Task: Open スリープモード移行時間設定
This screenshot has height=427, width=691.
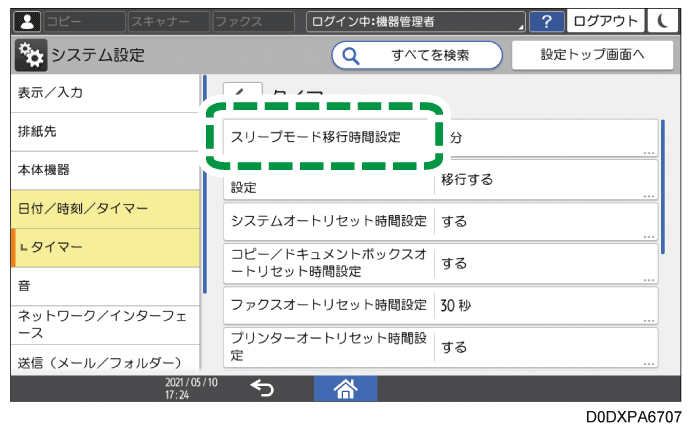Action: pyautogui.click(x=441, y=137)
